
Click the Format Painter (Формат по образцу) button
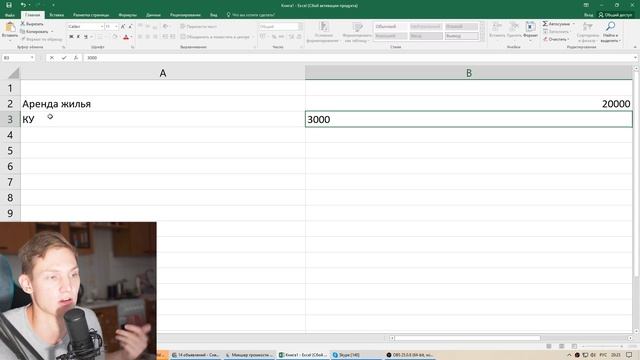tap(41, 40)
